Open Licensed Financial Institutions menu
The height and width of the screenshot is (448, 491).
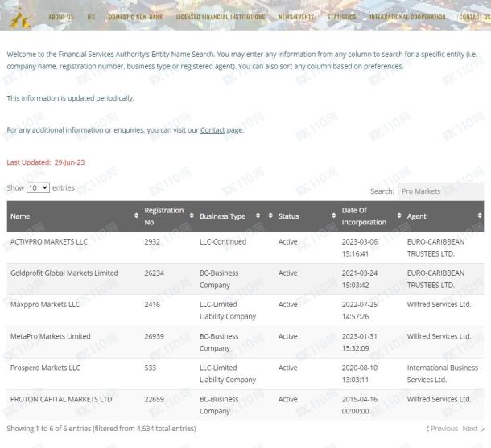pos(221,17)
